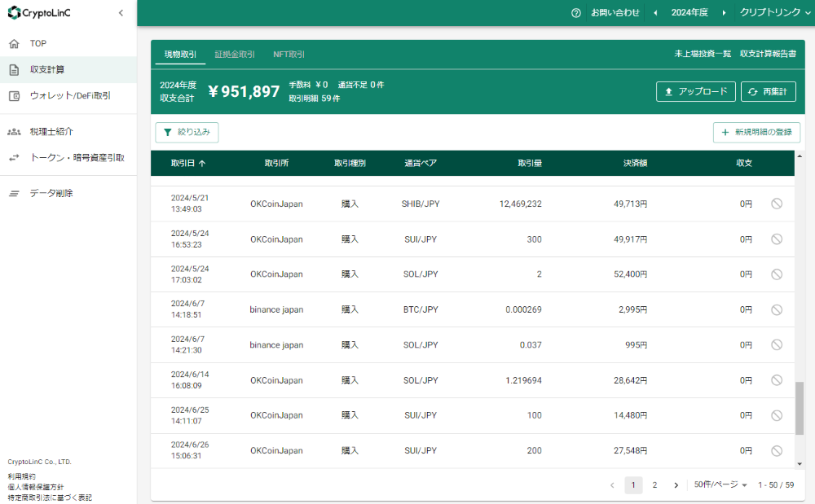The width and height of the screenshot is (815, 504).
Task: Click the BTC/JPY currency pair cell
Action: [421, 309]
